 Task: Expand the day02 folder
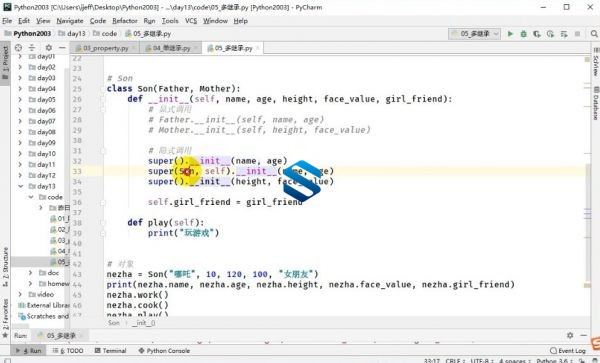[x=20, y=67]
